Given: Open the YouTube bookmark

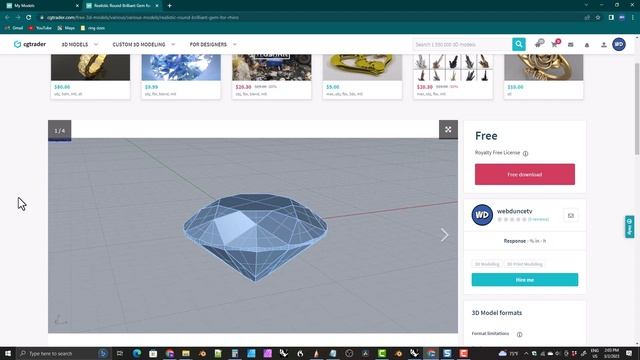Looking at the screenshot, I should 40,28.
